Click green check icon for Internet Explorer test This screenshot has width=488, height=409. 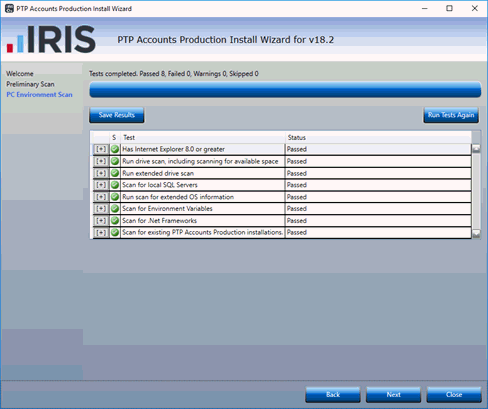[115, 149]
